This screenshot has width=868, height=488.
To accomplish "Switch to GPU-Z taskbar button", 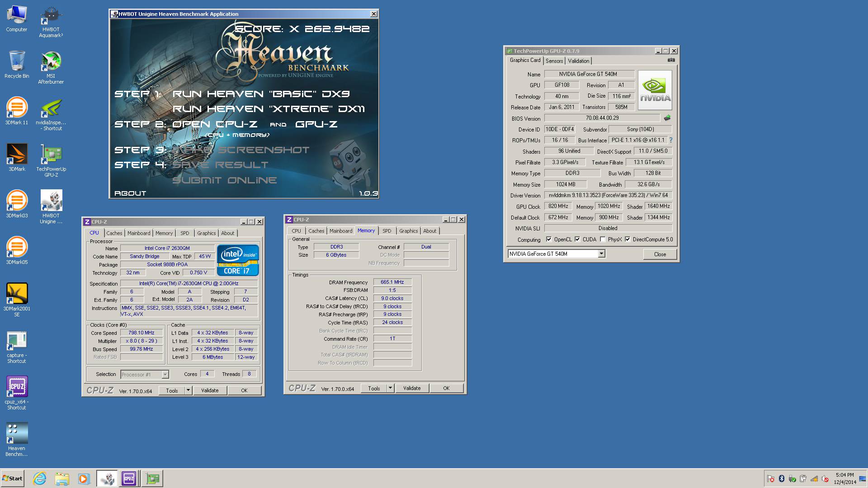I will (x=152, y=479).
